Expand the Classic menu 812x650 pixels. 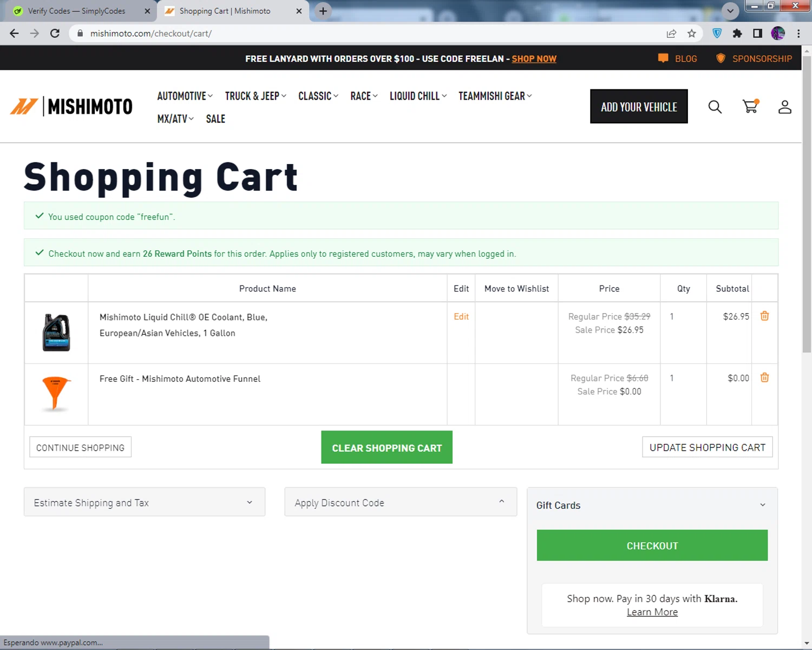[318, 96]
